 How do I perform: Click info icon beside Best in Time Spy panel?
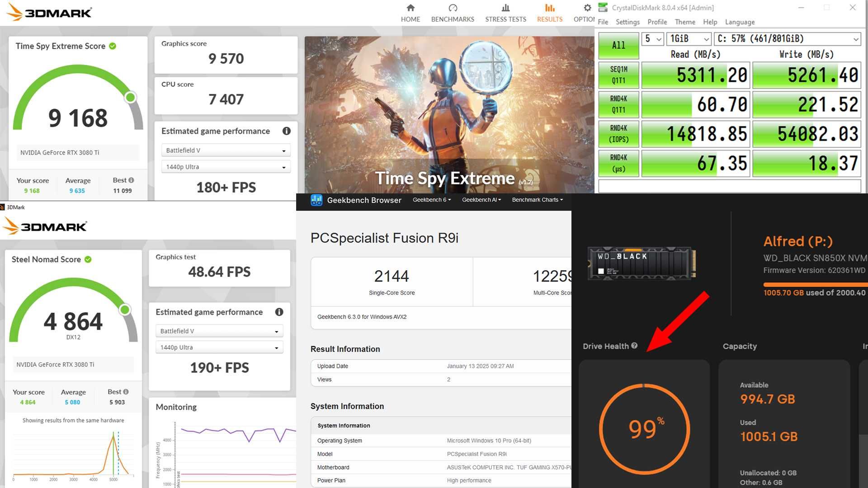[131, 180]
